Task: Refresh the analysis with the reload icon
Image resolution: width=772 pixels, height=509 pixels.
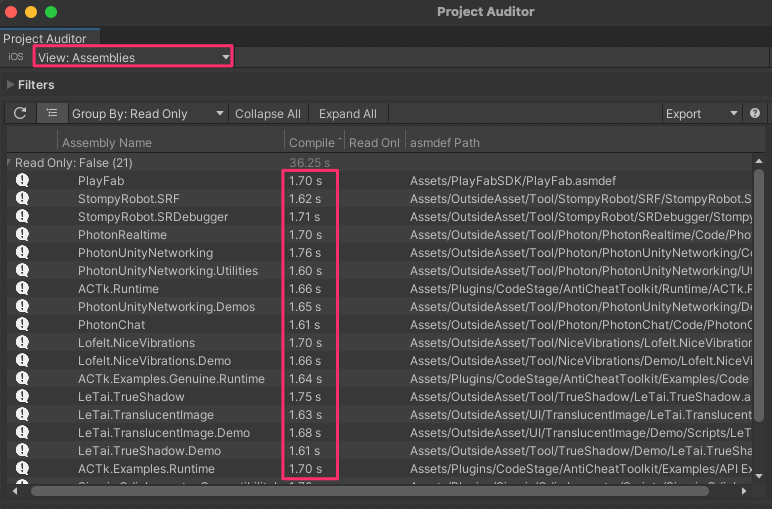Action: pos(20,114)
